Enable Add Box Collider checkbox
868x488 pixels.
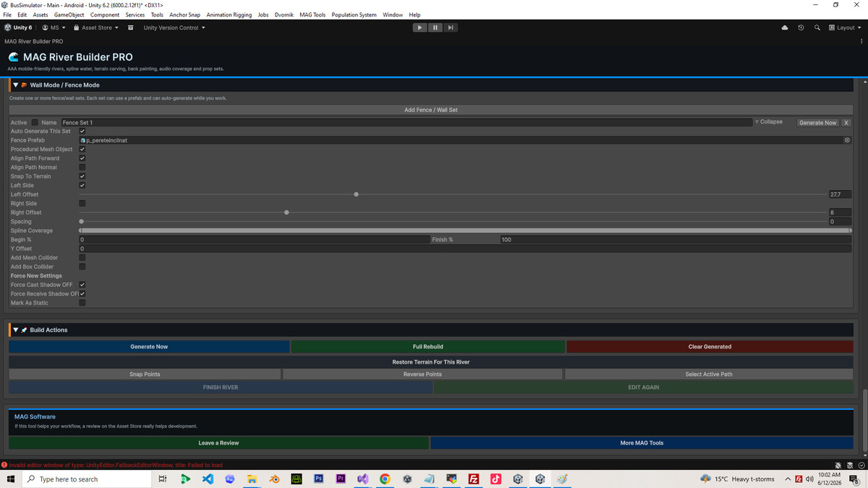coord(82,267)
